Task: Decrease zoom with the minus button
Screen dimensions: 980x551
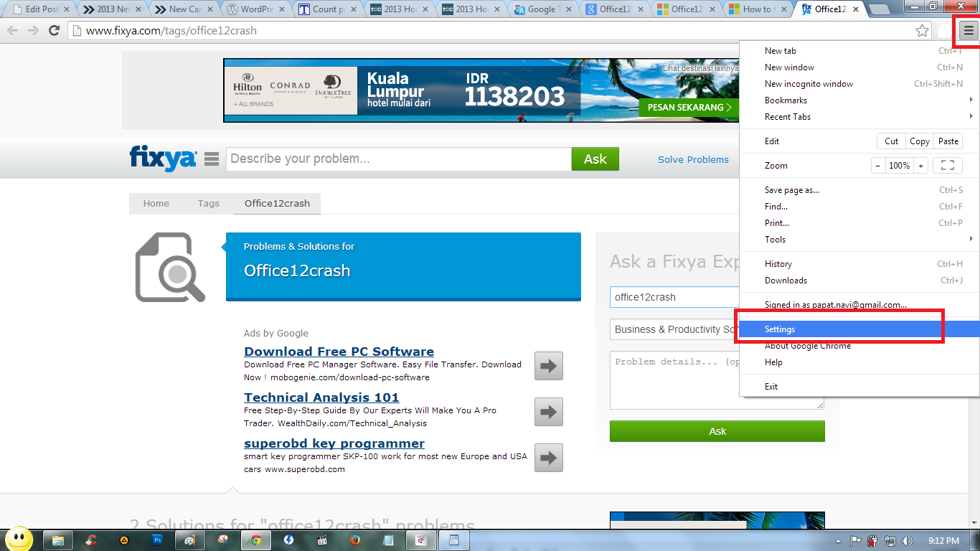Action: coord(879,166)
